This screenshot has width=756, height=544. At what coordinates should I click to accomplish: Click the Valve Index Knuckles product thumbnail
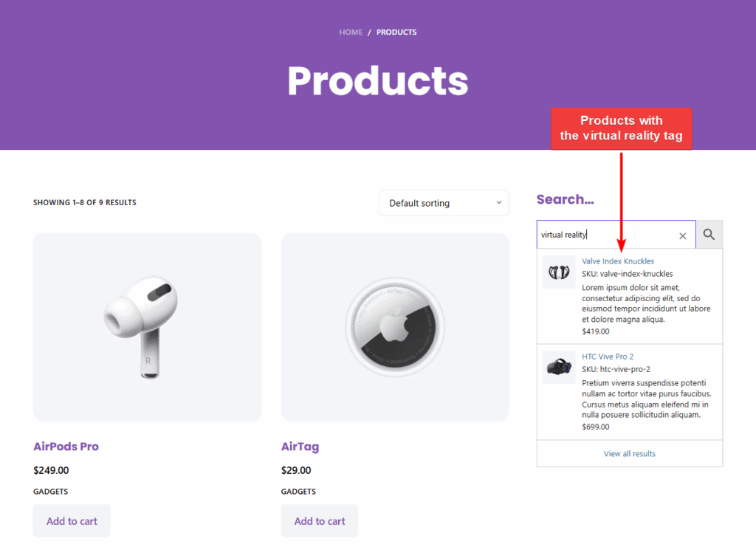559,272
